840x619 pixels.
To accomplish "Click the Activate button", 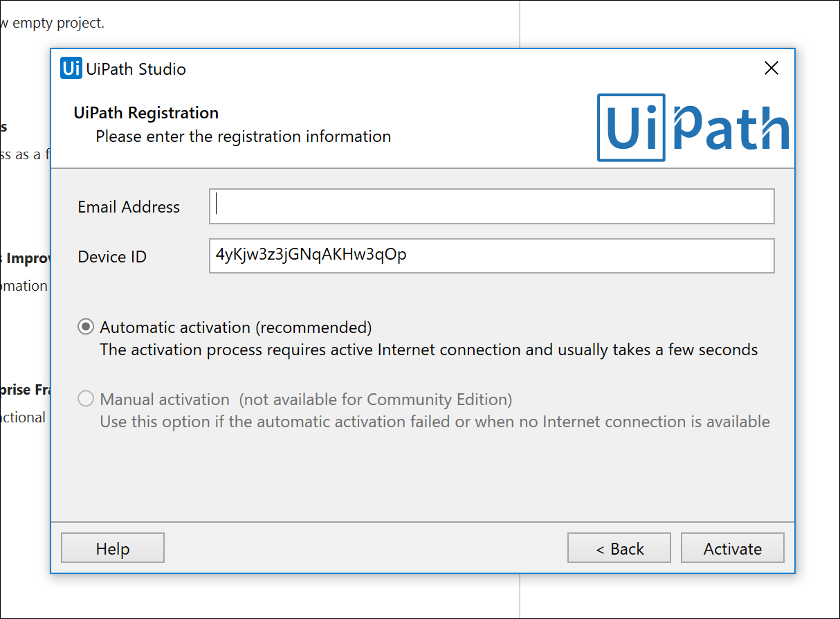I will coord(733,548).
